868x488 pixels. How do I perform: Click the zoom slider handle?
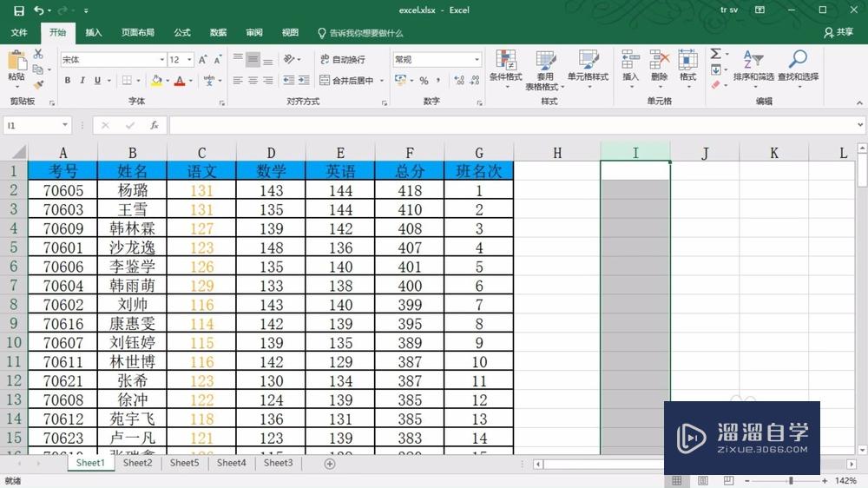coord(791,481)
